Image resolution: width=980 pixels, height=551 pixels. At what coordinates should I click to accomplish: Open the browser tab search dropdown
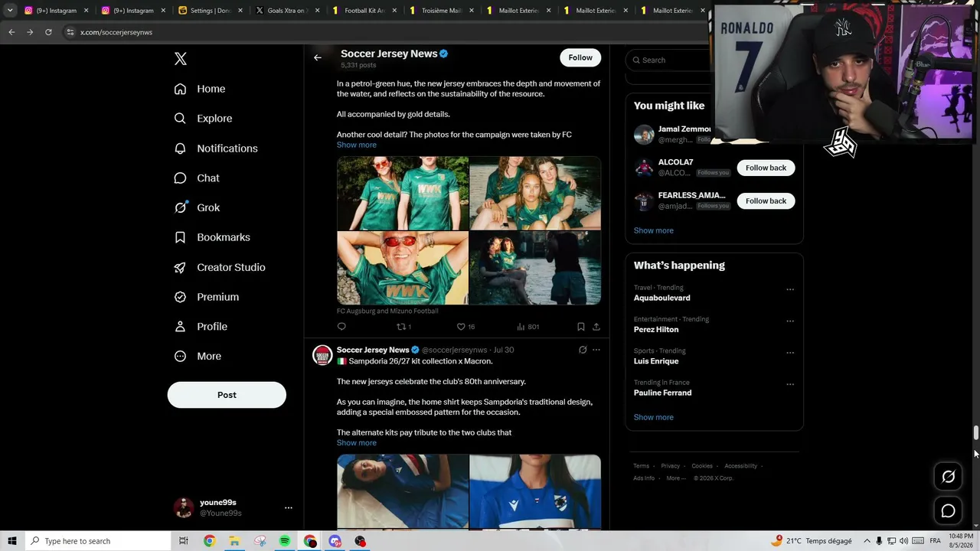pos(10,11)
